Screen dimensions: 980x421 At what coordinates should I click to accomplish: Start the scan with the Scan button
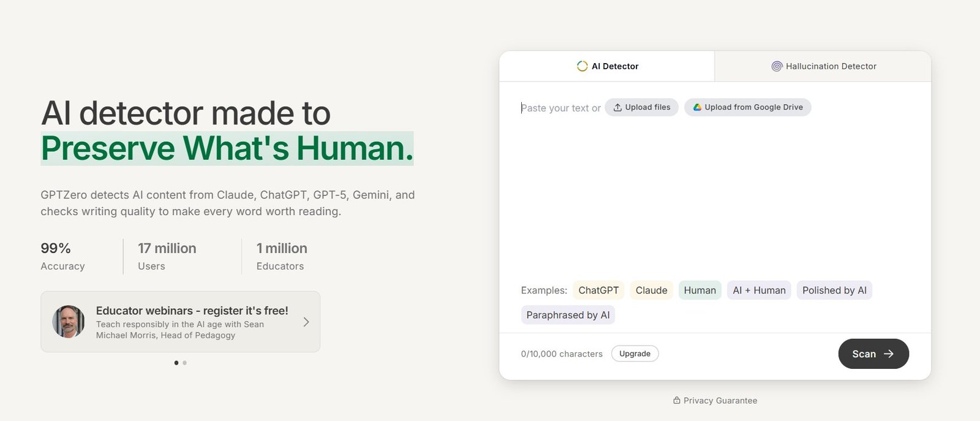tap(873, 354)
